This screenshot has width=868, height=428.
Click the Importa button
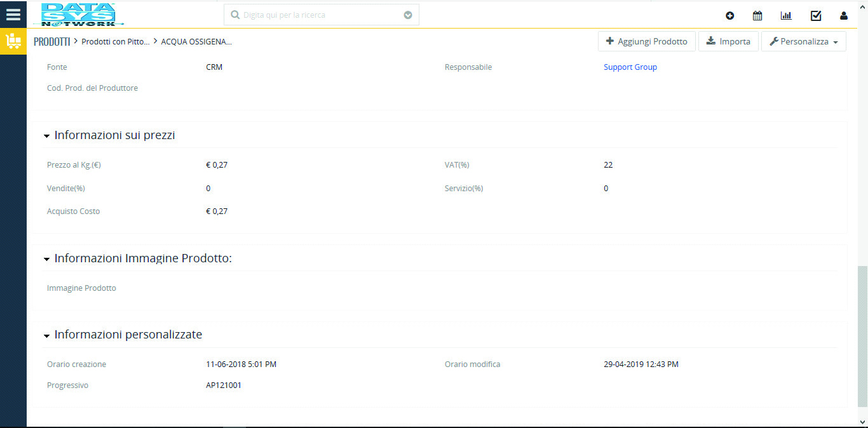(x=728, y=41)
